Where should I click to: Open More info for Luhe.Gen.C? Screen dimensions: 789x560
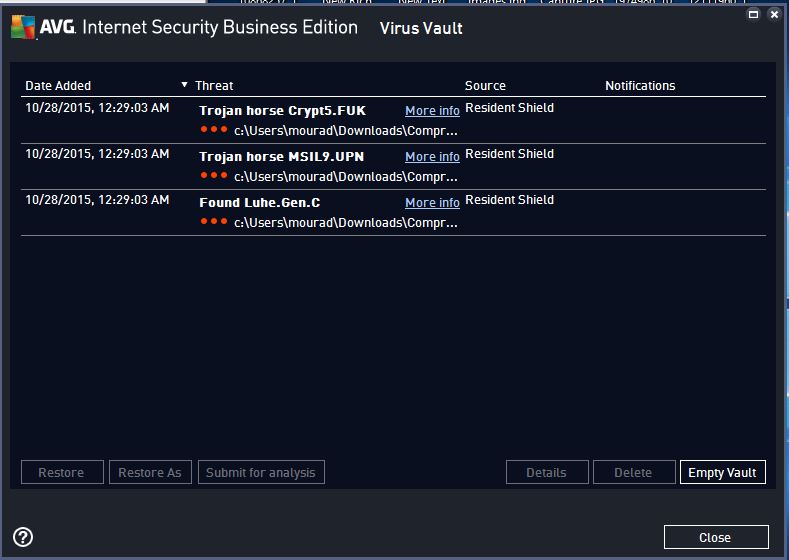pyautogui.click(x=432, y=202)
